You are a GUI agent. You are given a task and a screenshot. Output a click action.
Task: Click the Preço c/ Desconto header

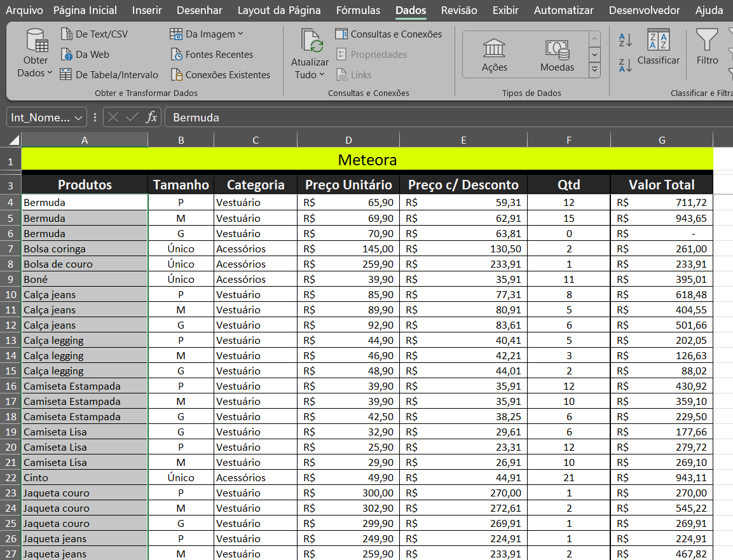[x=463, y=184]
